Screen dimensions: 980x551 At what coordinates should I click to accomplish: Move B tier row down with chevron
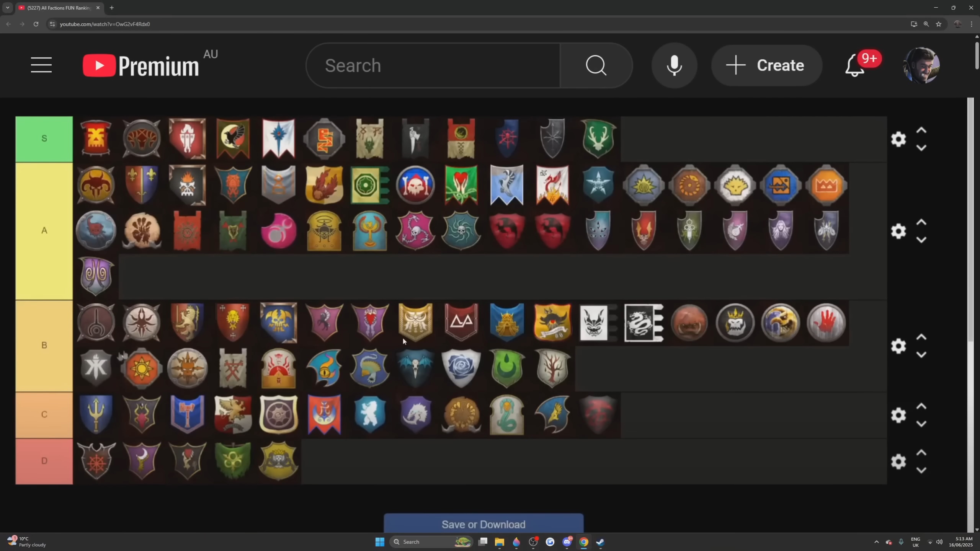click(921, 355)
